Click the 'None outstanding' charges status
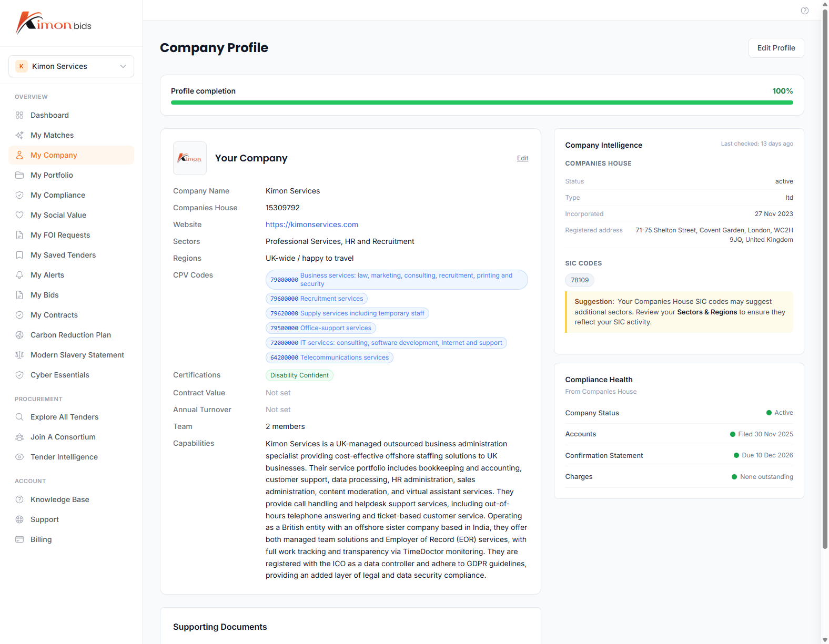Viewport: 829px width, 644px height. click(x=762, y=477)
